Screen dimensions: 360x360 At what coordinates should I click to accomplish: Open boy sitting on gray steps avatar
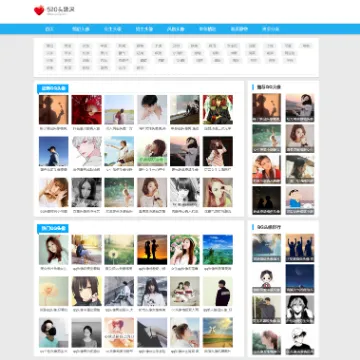pyautogui.click(x=119, y=291)
